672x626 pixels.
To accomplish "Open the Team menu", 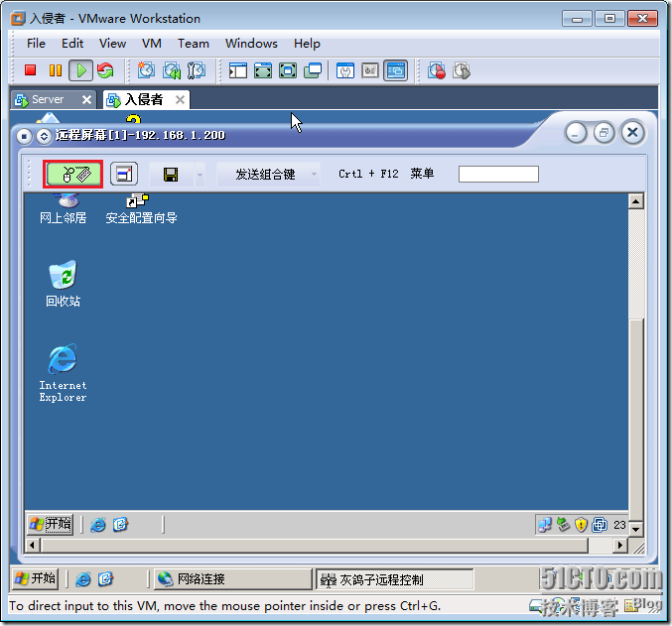I will (x=194, y=44).
